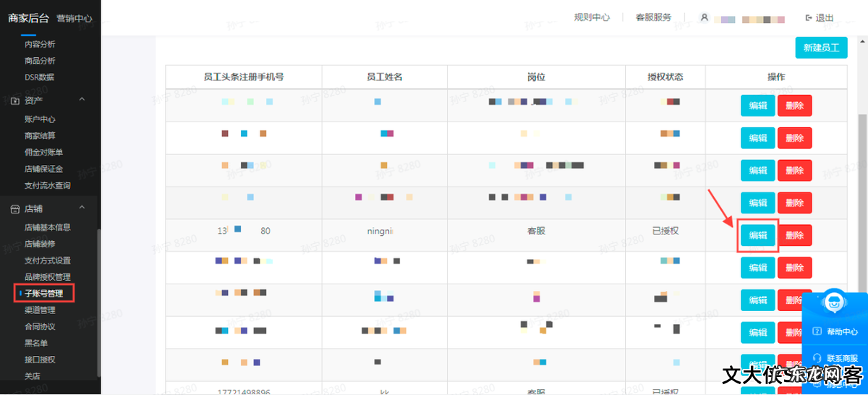
Task: Switch to the 营销中心 tab
Action: (75, 19)
